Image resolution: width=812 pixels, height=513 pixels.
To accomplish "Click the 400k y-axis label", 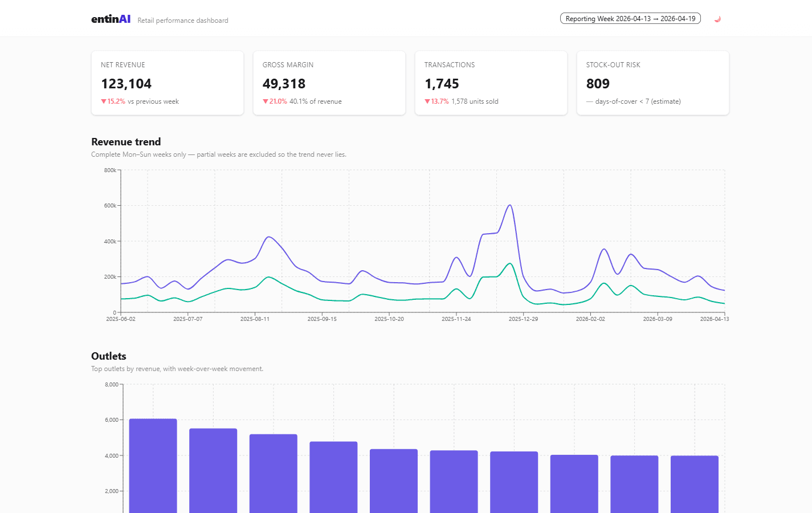I will pos(110,242).
